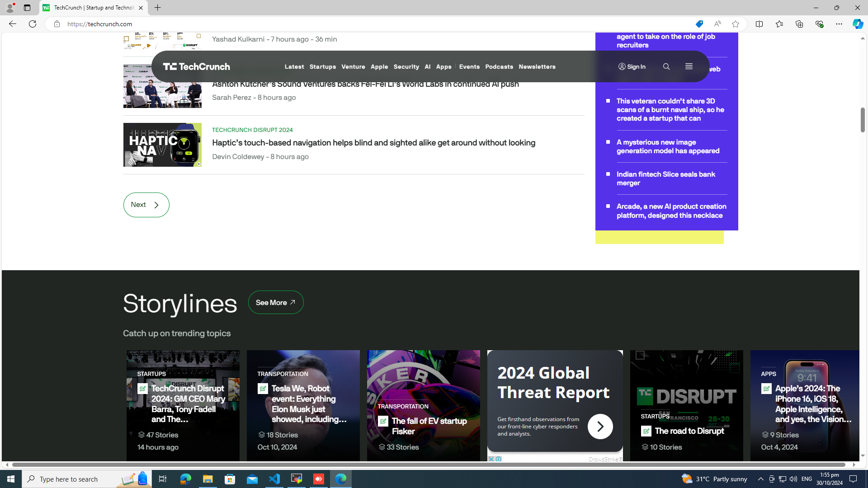
Task: Open File Explorer from taskbar
Action: 208,479
